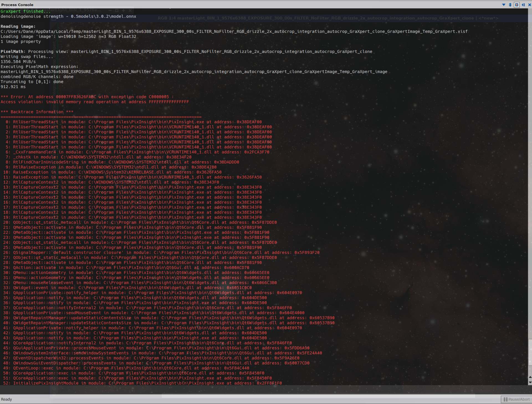
Task: Click the 'Backtrace Information' header
Action: click(x=37, y=112)
